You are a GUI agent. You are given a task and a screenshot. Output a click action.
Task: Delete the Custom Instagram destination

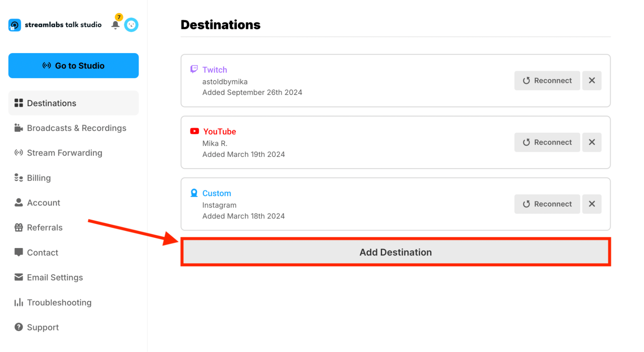pos(591,204)
